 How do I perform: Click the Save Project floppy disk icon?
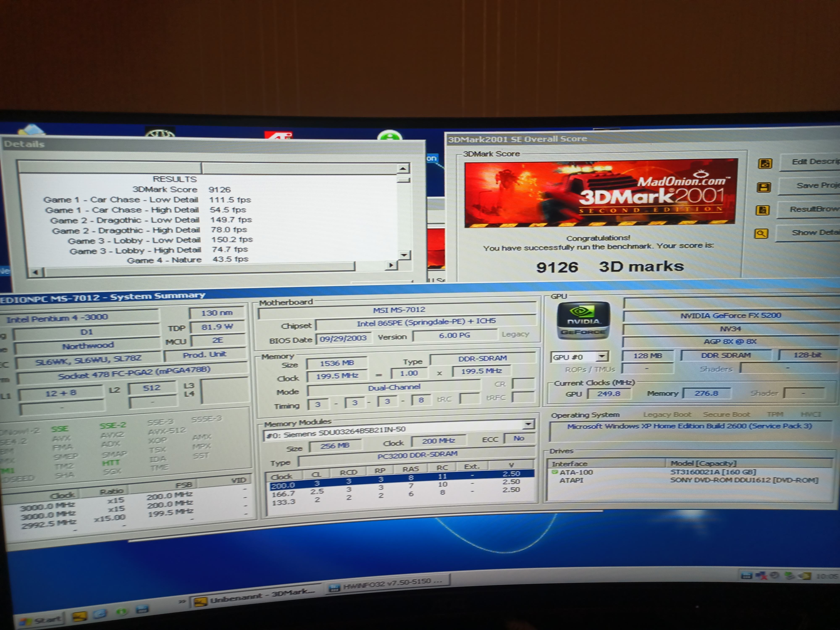point(764,187)
